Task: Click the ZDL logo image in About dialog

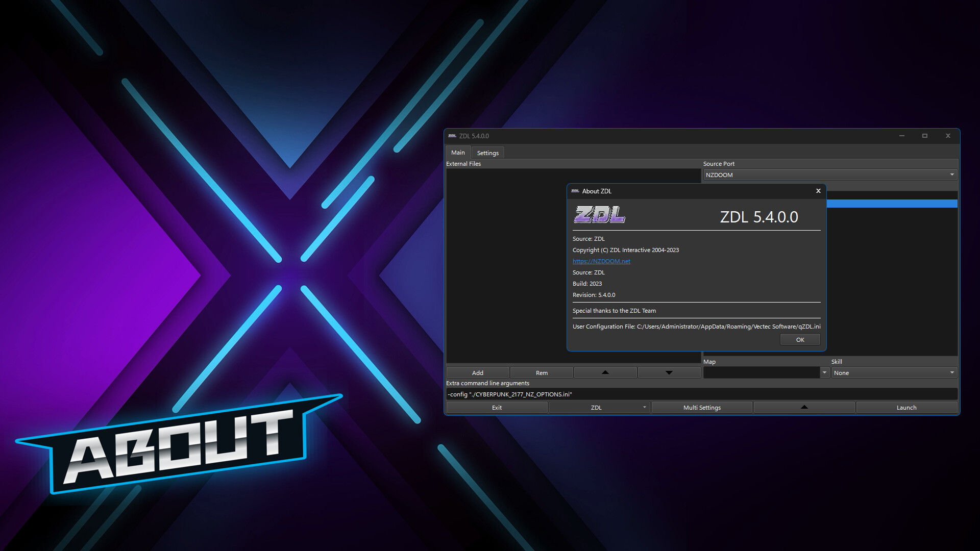Action: [599, 215]
